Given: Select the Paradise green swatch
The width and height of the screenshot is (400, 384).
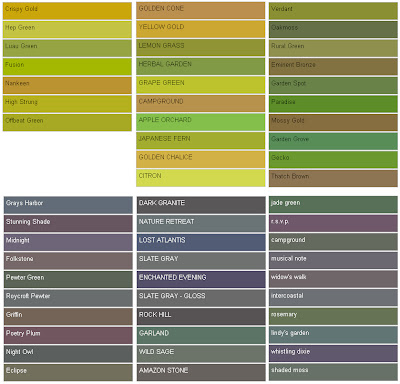Looking at the screenshot, I should [x=333, y=104].
